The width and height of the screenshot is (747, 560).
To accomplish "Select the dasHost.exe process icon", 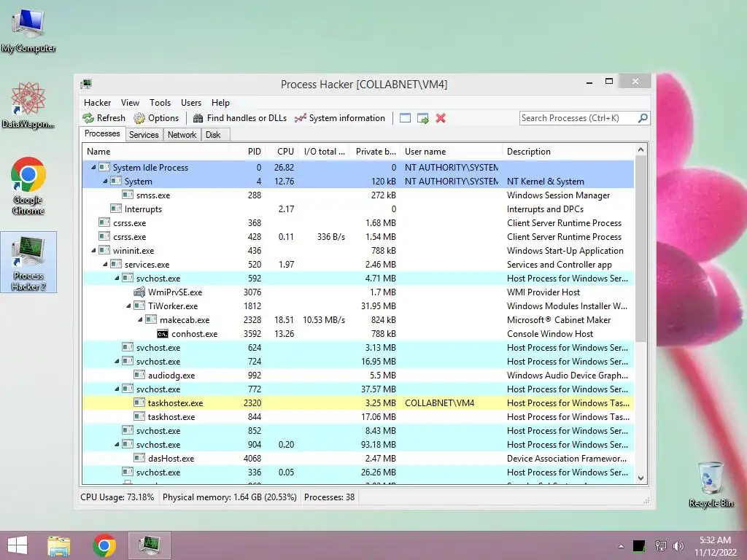I will (x=139, y=458).
